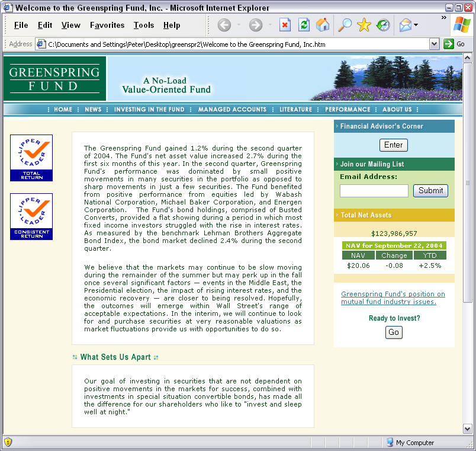Click the Financial Advisor's Corner heading

tap(382, 126)
